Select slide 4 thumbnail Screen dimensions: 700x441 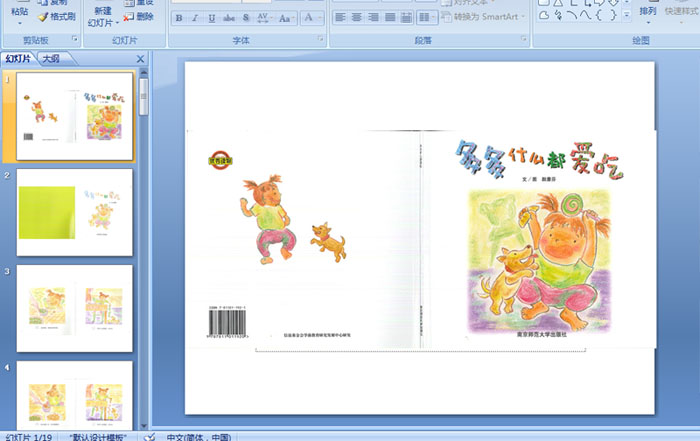coord(75,396)
